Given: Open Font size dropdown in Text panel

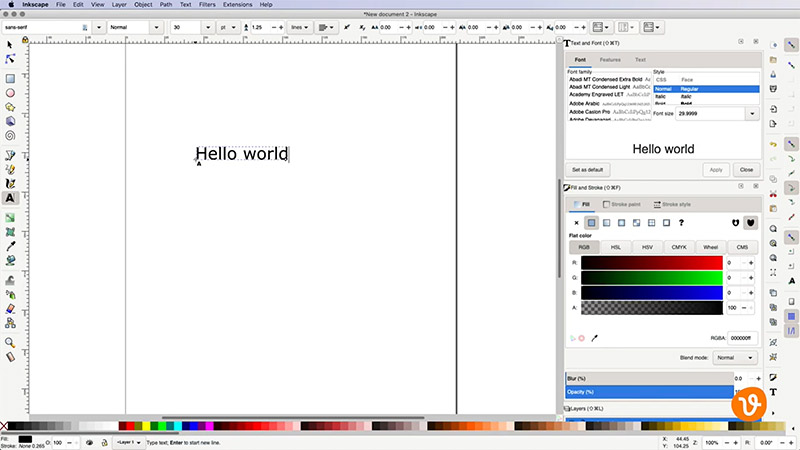Looking at the screenshot, I should [x=752, y=113].
